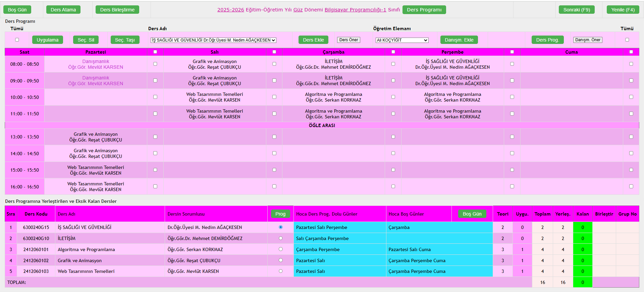Expand the Öğretim Elemanı dropdown showing Ali KOÇYİĞİT
Image resolution: width=644 pixels, height=292 pixels.
402,40
